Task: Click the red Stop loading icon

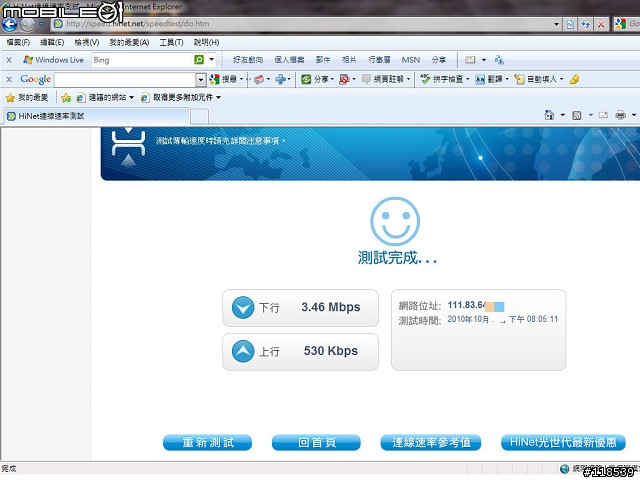Action: (x=601, y=24)
